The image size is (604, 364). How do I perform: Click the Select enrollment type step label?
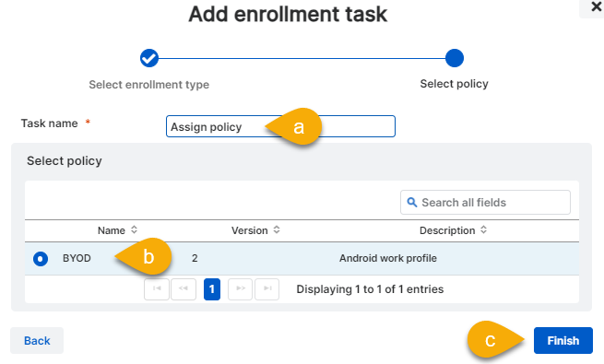tap(149, 84)
